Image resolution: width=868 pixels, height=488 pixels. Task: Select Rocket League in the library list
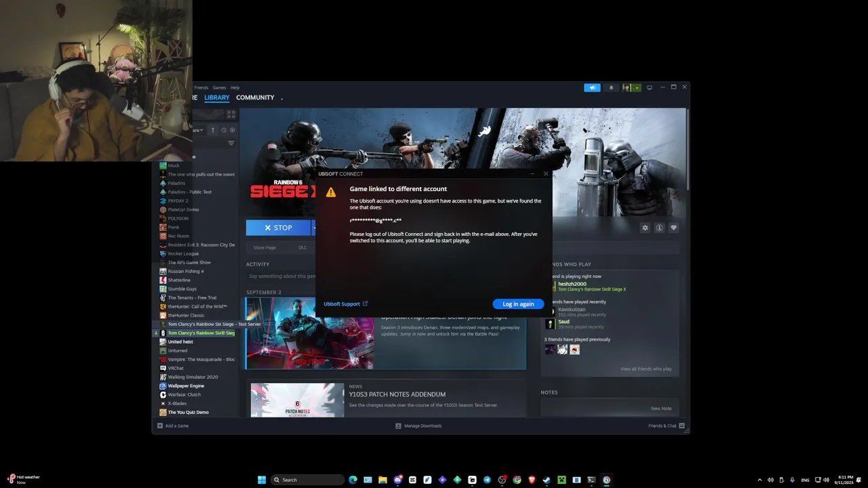coord(183,253)
